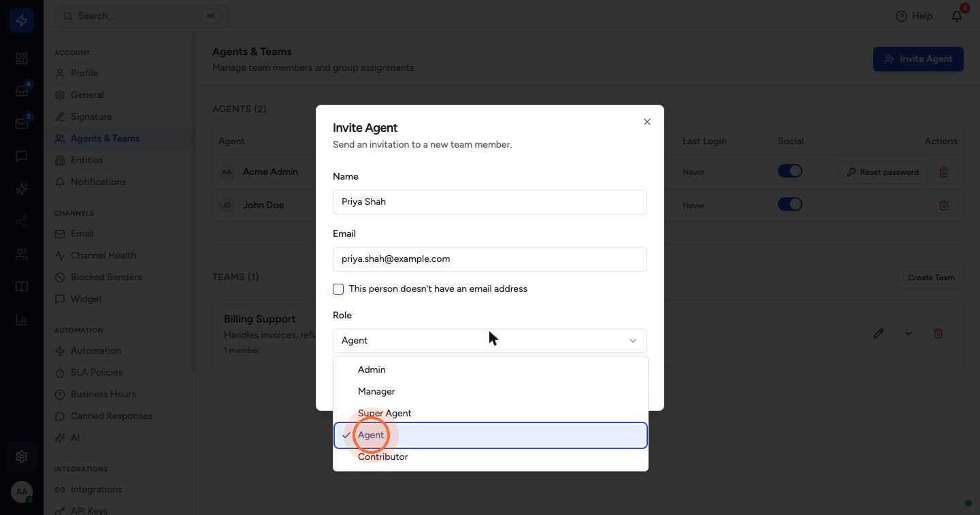Click the Email field with priya.shah@example.com
Image resolution: width=980 pixels, height=515 pixels.
click(x=490, y=259)
